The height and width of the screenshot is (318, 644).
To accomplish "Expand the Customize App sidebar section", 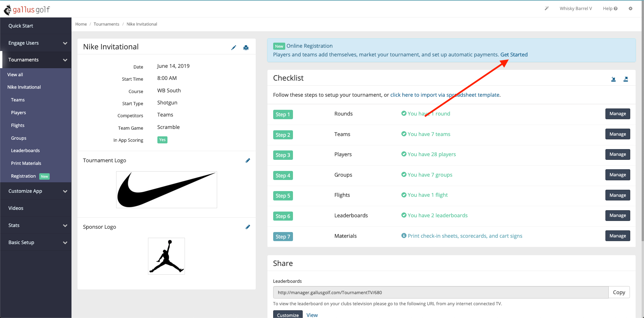I will click(x=36, y=191).
